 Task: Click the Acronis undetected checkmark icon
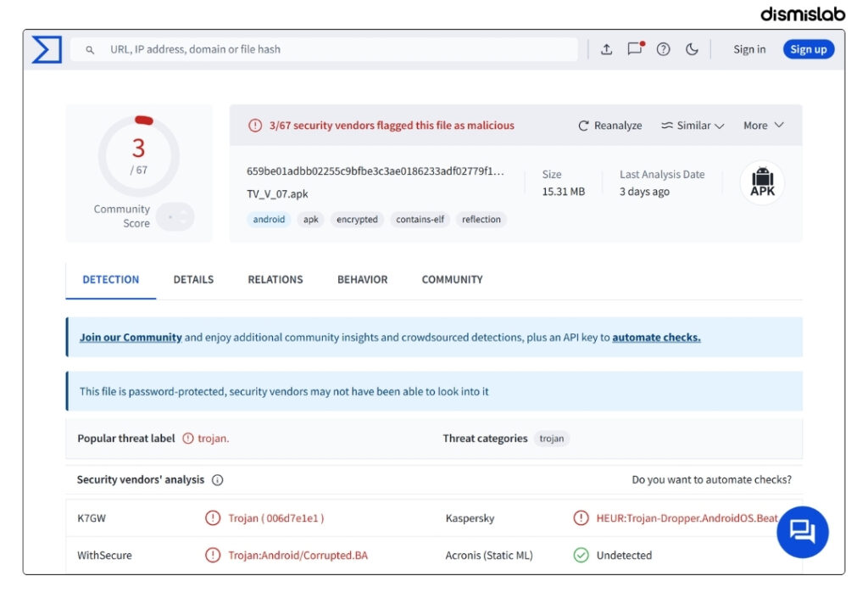[581, 556]
